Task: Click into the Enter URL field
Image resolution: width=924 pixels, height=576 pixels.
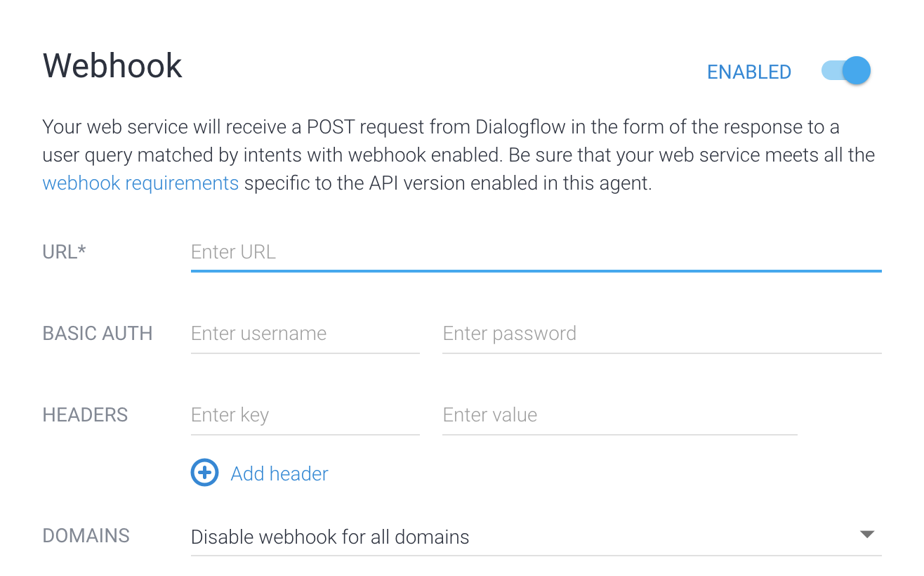Action: coord(491,251)
